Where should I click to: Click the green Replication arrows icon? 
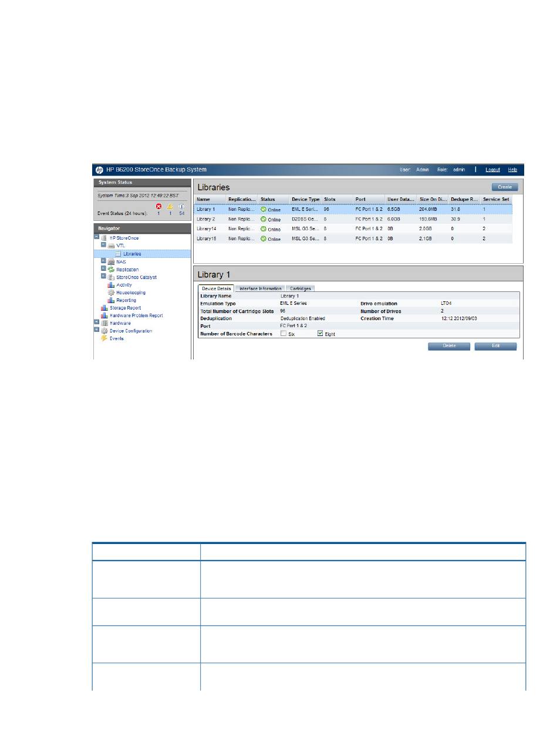coord(111,270)
